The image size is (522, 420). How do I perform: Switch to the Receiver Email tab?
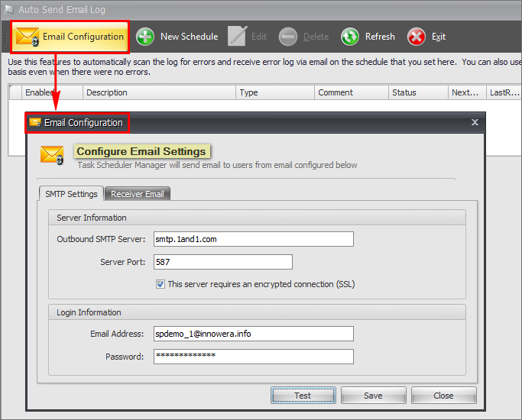click(x=138, y=194)
